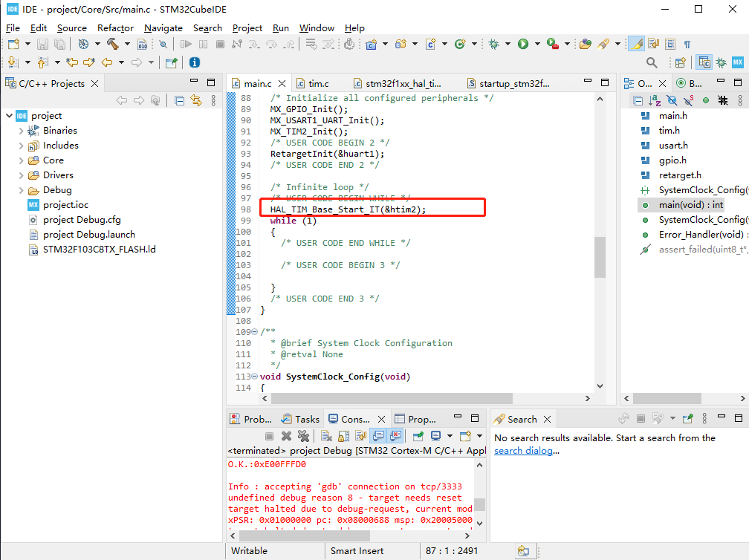Open the dropdown arrow beside the Run button
The width and height of the screenshot is (749, 560).
536,45
